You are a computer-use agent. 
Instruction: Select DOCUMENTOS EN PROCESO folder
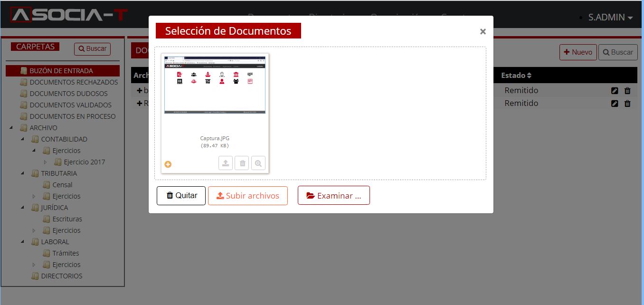click(x=72, y=116)
